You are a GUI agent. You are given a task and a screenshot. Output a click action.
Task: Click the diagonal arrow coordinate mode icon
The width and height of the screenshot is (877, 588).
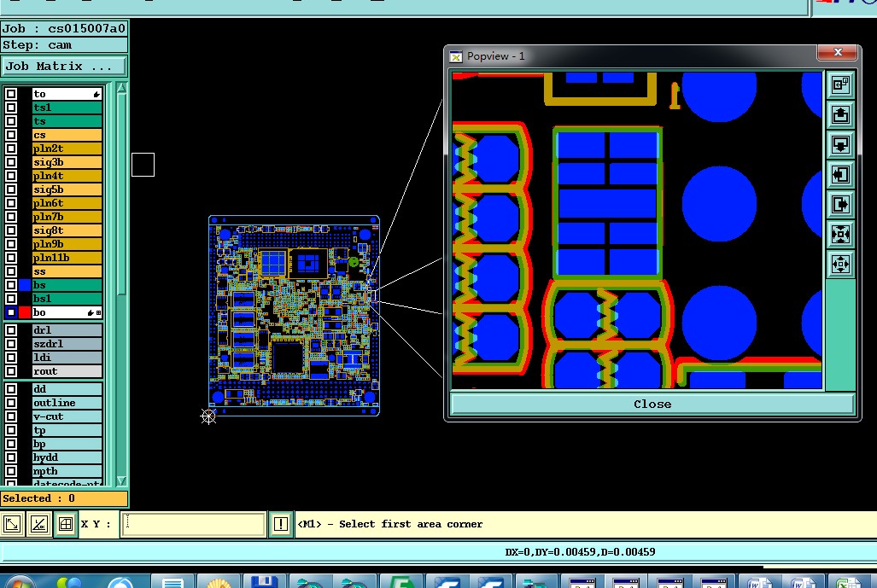coord(12,524)
